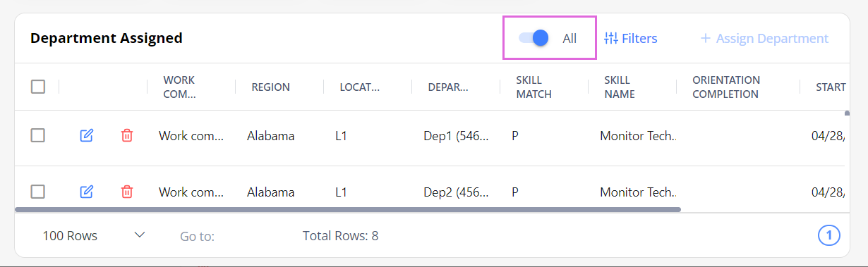Delete the Dep1 department row
Screen dimensions: 868x267
pyautogui.click(x=127, y=135)
